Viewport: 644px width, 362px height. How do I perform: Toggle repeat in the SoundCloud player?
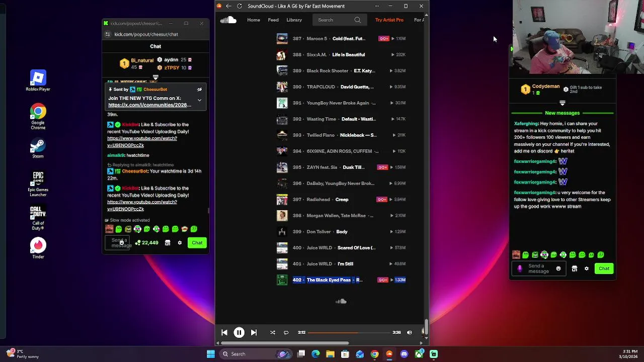pyautogui.click(x=286, y=332)
